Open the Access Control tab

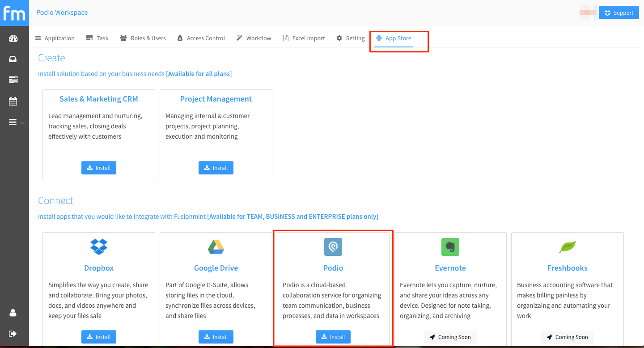[201, 38]
